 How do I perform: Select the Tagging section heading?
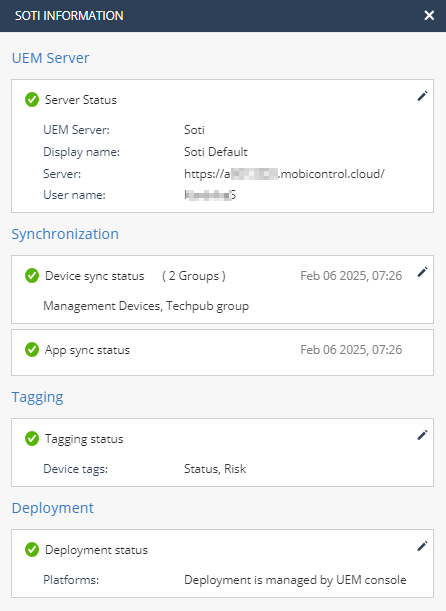point(37,397)
